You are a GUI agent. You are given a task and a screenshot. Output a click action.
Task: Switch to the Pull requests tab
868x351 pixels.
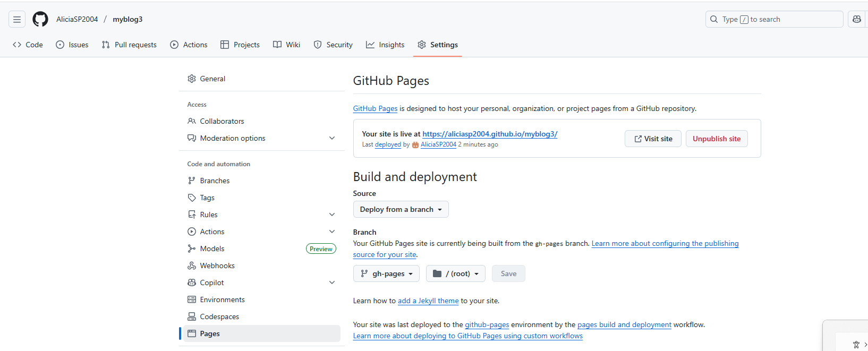click(129, 45)
